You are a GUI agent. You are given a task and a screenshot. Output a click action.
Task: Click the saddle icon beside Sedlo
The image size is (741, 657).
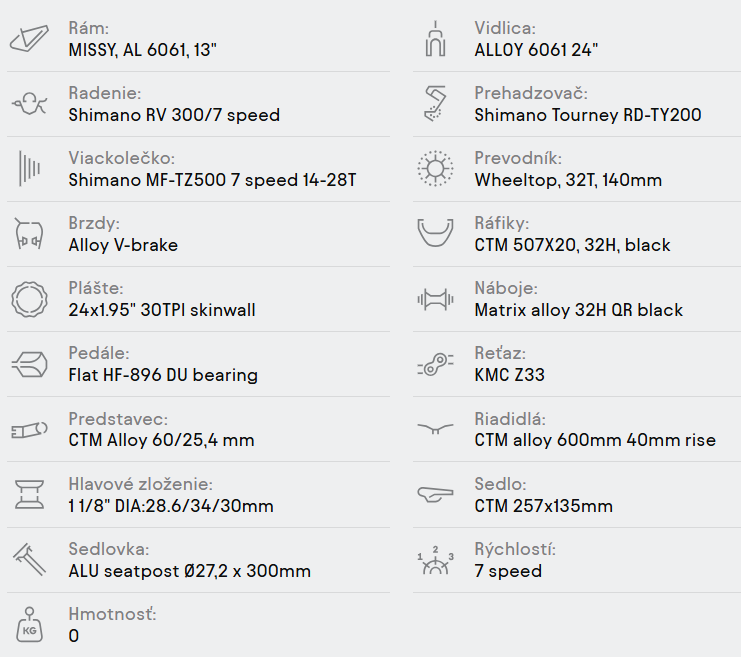click(435, 494)
